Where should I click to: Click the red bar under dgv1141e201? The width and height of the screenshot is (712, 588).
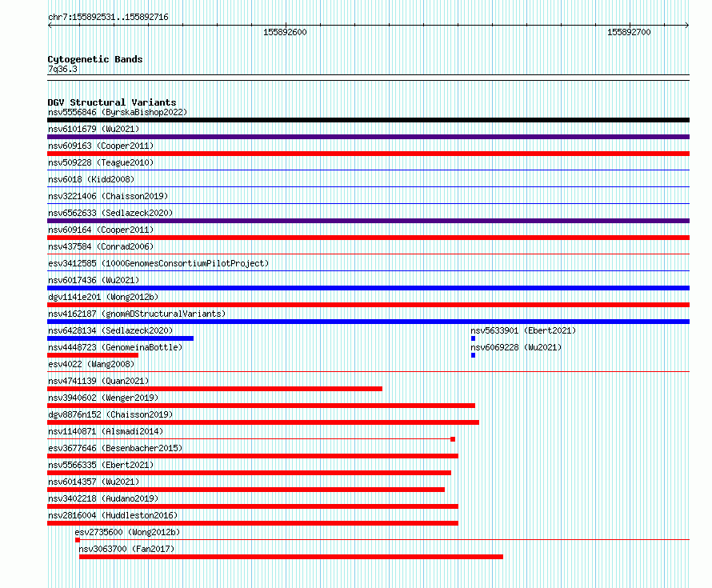click(x=368, y=305)
